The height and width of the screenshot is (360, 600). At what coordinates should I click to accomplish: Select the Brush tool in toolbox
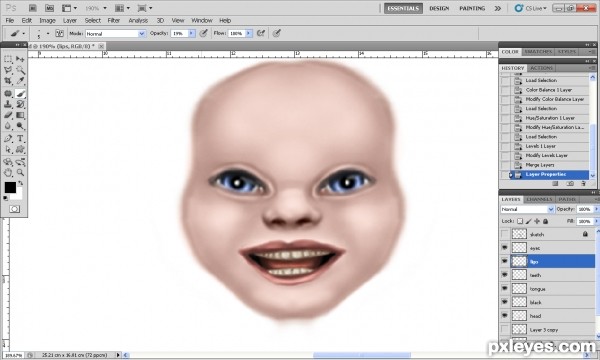[x=20, y=93]
